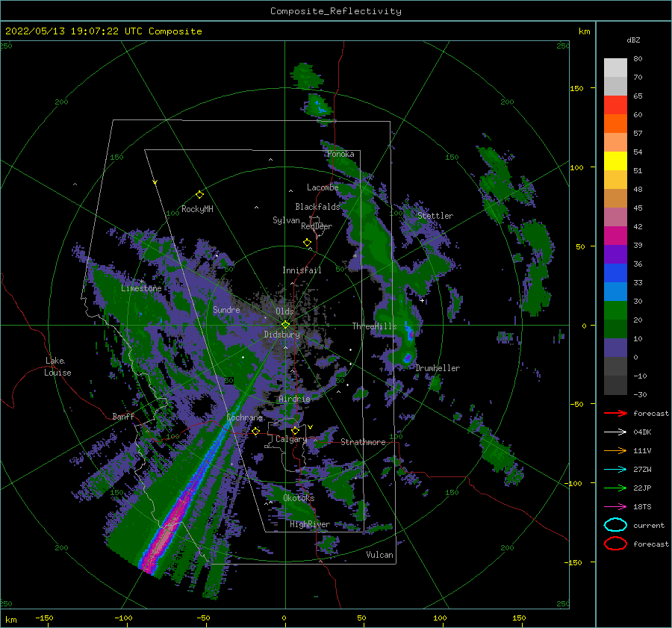Viewport: 672px width, 628px height.
Task: Click the Didsbury label
Action: pos(282,335)
